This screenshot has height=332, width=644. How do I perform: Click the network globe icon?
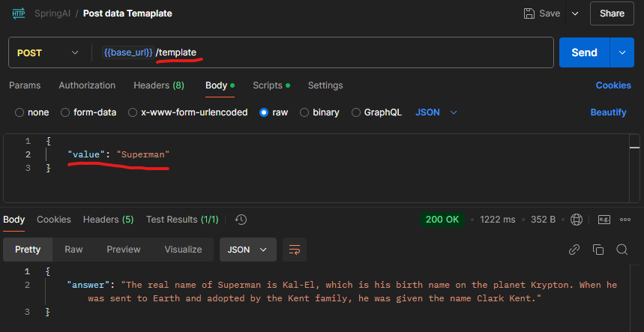[x=577, y=220]
